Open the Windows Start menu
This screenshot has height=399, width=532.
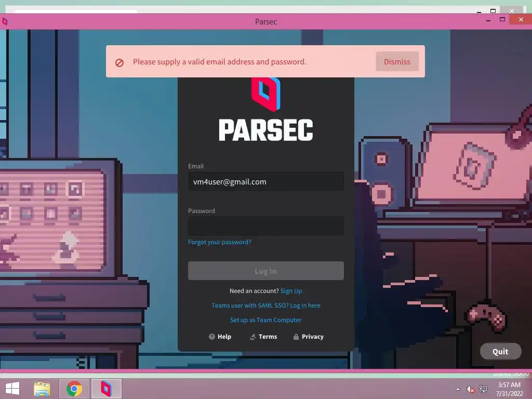tap(12, 389)
